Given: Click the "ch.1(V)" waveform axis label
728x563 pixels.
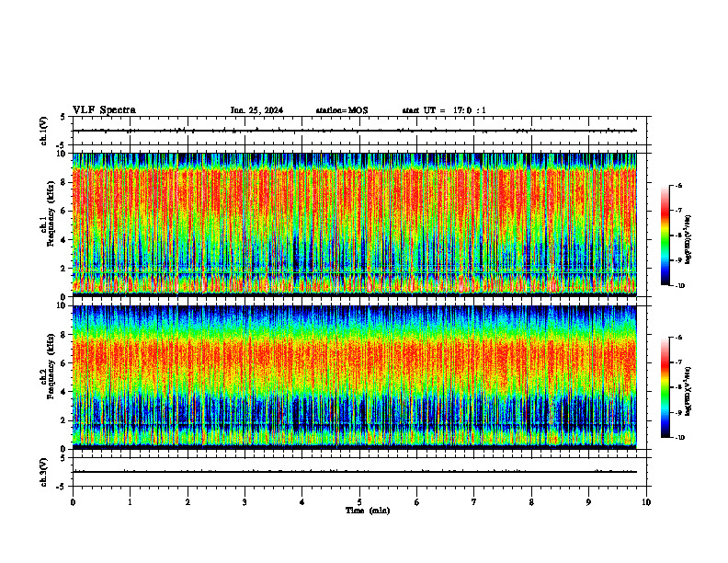Looking at the screenshot, I should [43, 131].
